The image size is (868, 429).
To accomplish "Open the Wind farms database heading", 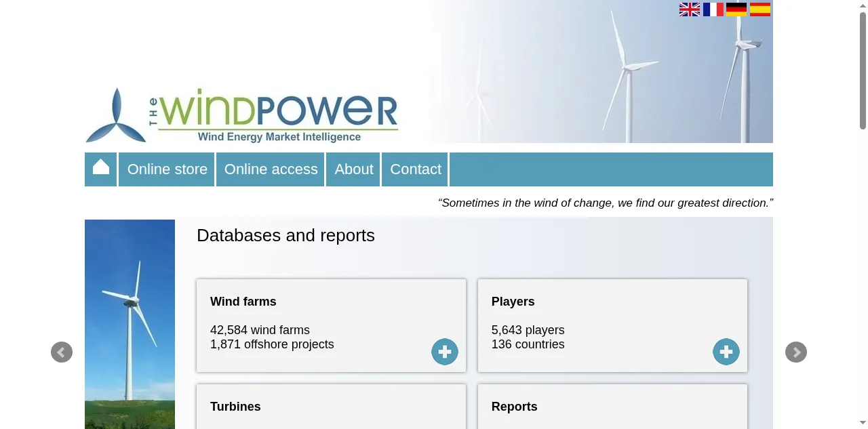I will click(x=243, y=302).
